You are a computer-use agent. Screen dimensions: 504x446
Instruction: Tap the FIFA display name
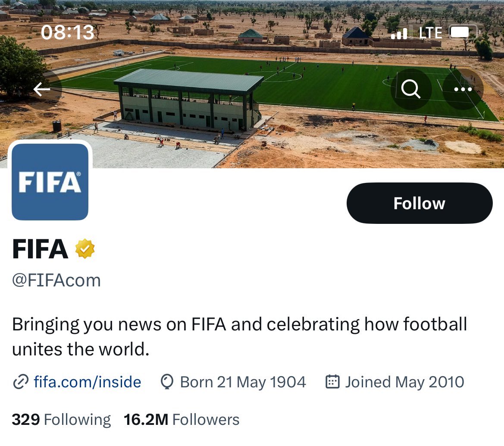tap(40, 249)
